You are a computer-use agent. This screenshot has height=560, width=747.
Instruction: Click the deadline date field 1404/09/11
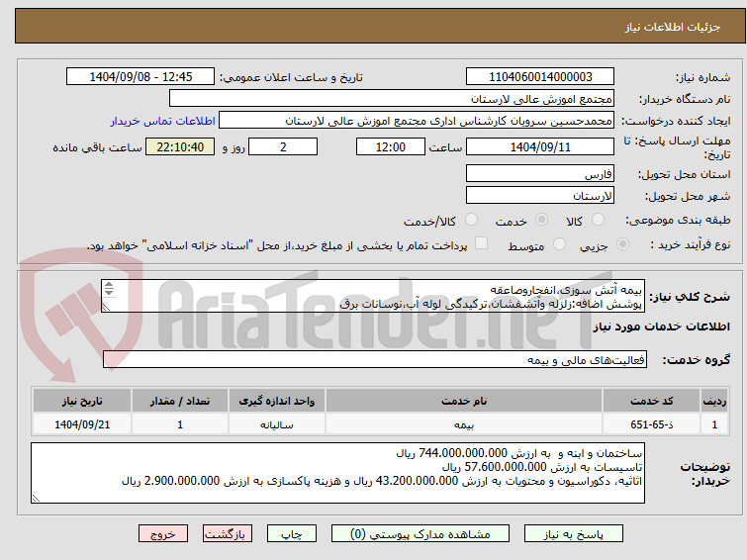[x=540, y=146]
